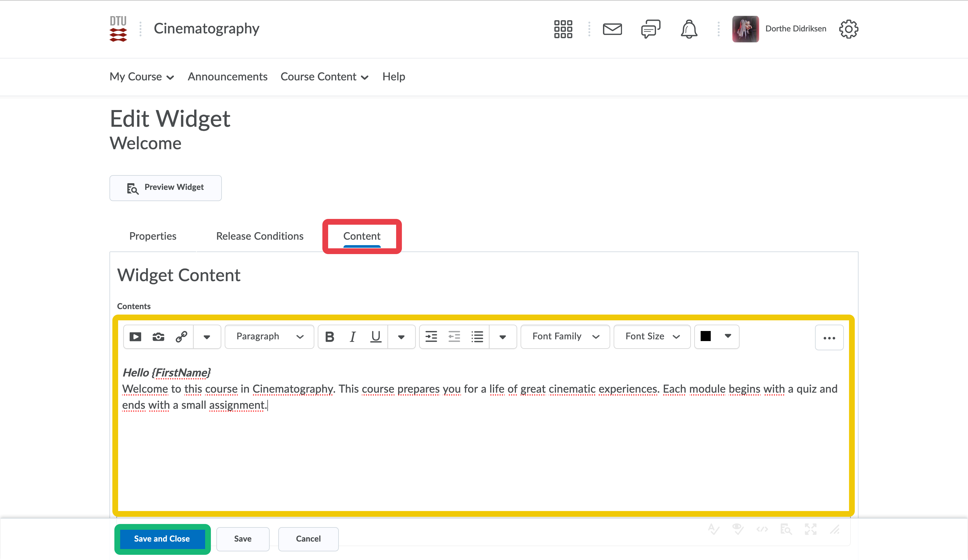Open the course selector grid icon
This screenshot has height=560, width=968.
(563, 29)
